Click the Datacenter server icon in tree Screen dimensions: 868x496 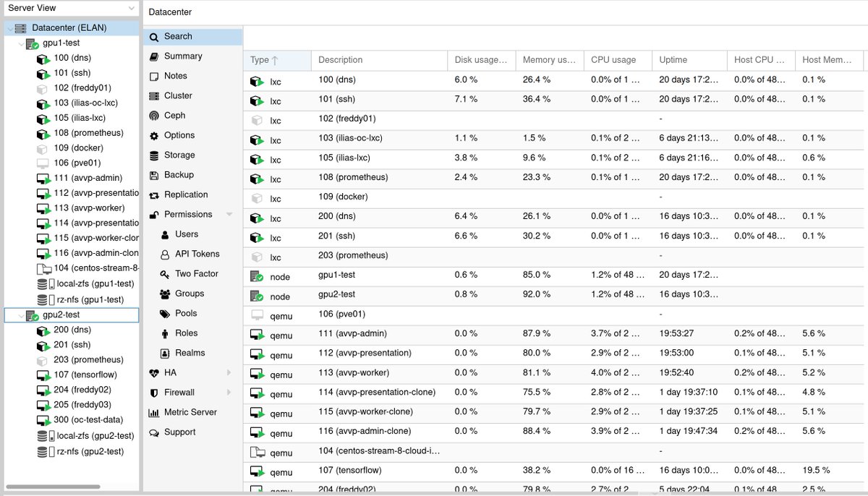pos(21,28)
